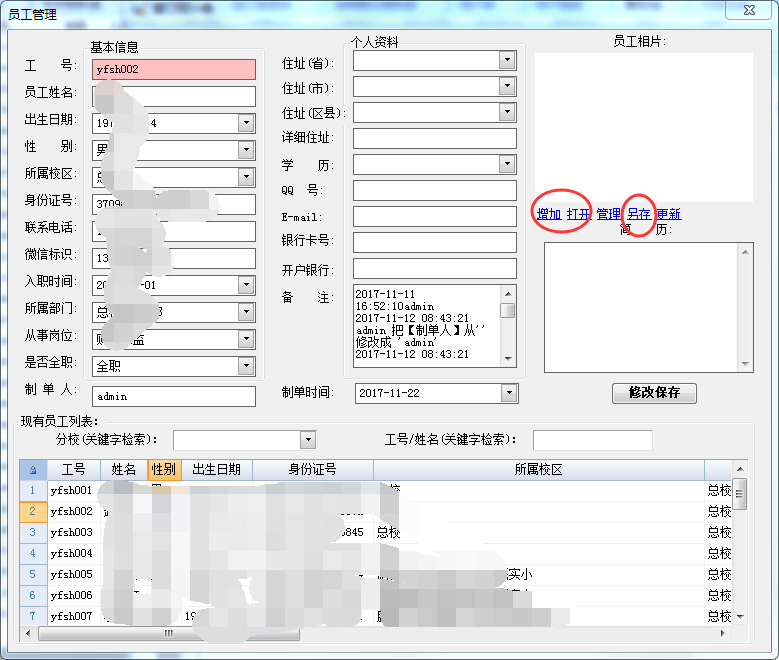Click the E-mail input field
Image resolution: width=779 pixels, height=660 pixels.
click(434, 216)
